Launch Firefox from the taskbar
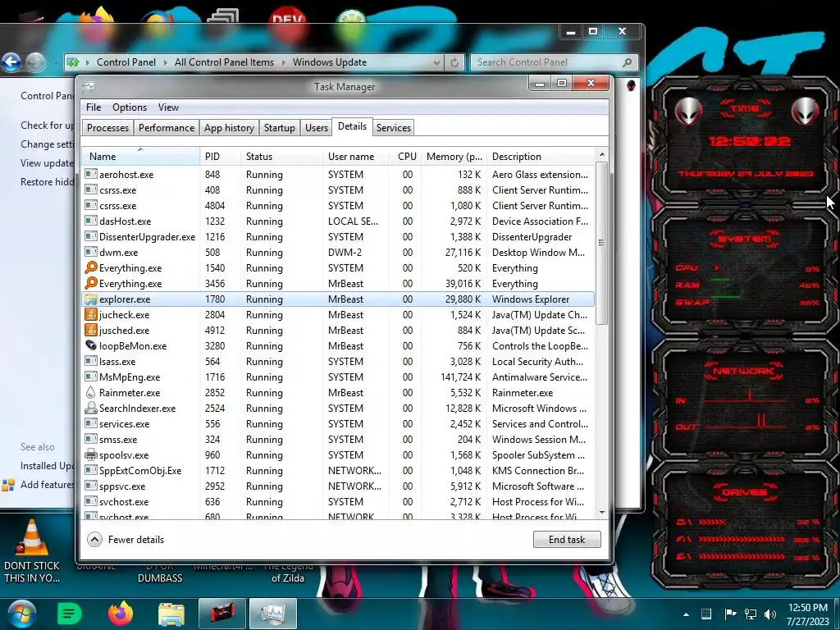This screenshot has width=840, height=630. [121, 614]
